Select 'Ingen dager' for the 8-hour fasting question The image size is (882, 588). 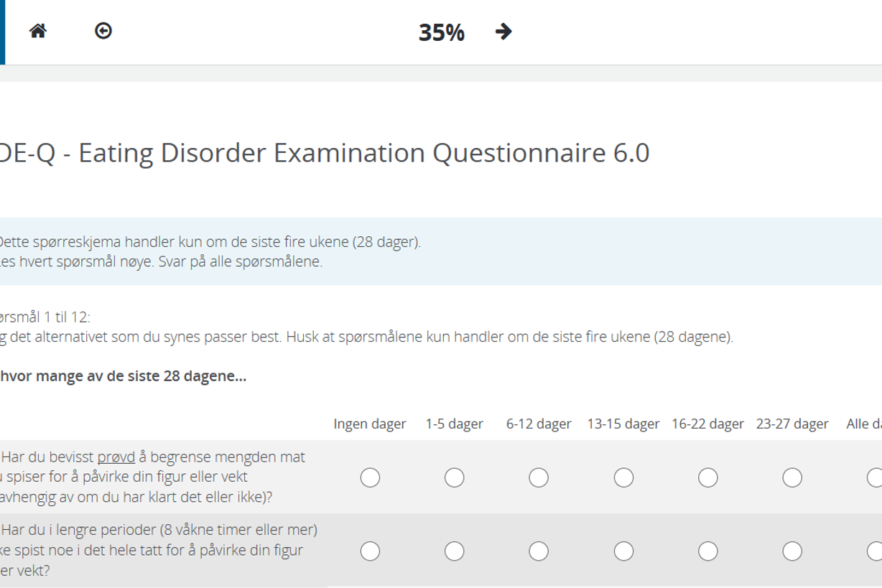pyautogui.click(x=370, y=551)
